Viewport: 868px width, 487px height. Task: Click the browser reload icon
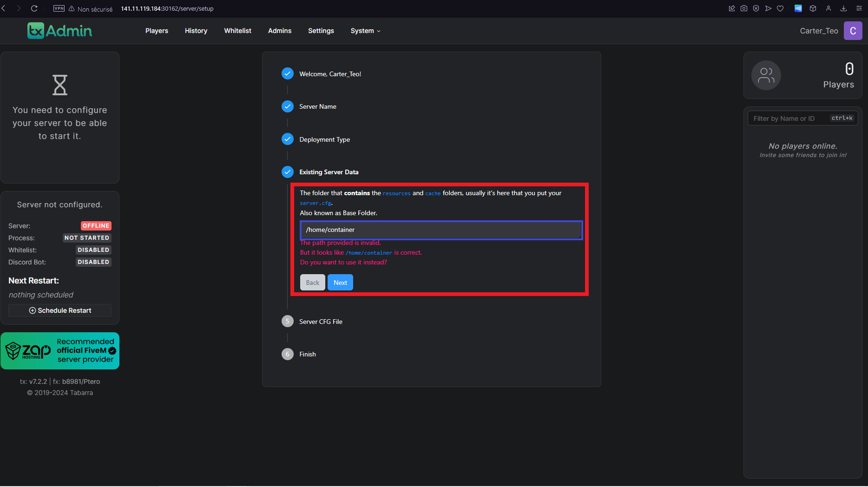(x=34, y=8)
